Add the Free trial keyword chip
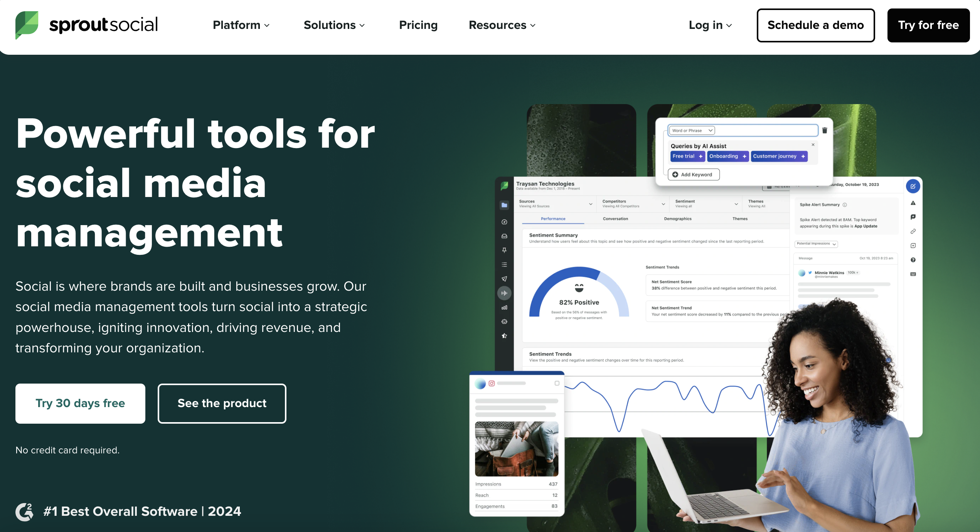Viewport: 980px width, 532px height. (x=687, y=156)
